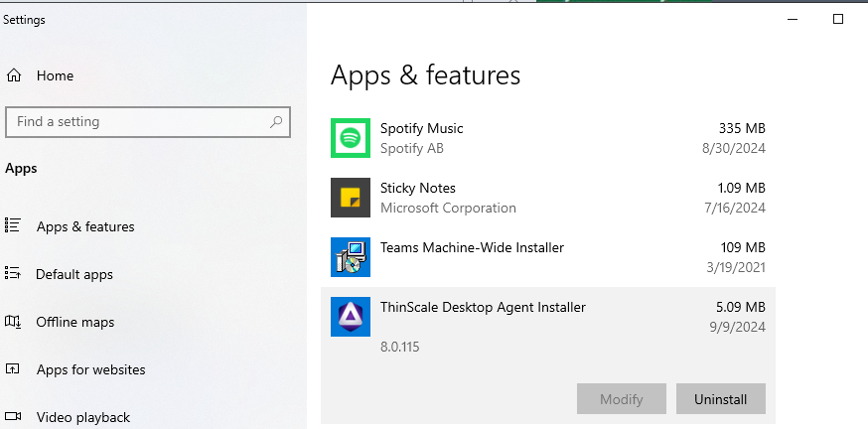Screen dimensions: 868x429
Task: Click the Apps & features page heading
Action: pos(425,75)
